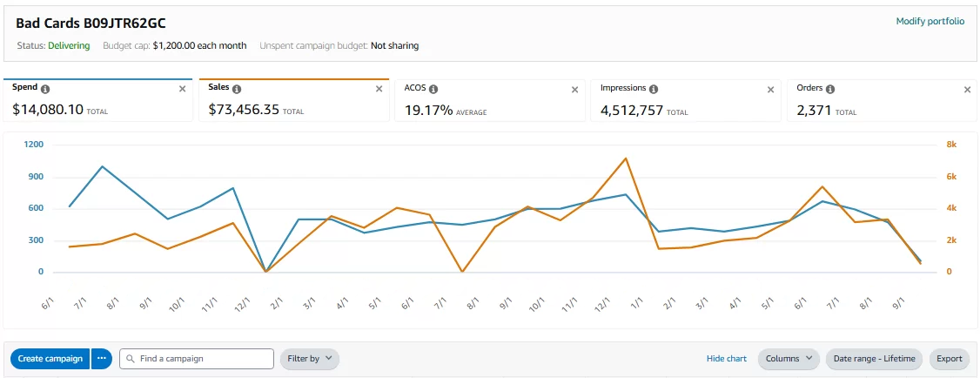Click the Modify portfolio link
This screenshot has width=980, height=378.
[x=930, y=22]
